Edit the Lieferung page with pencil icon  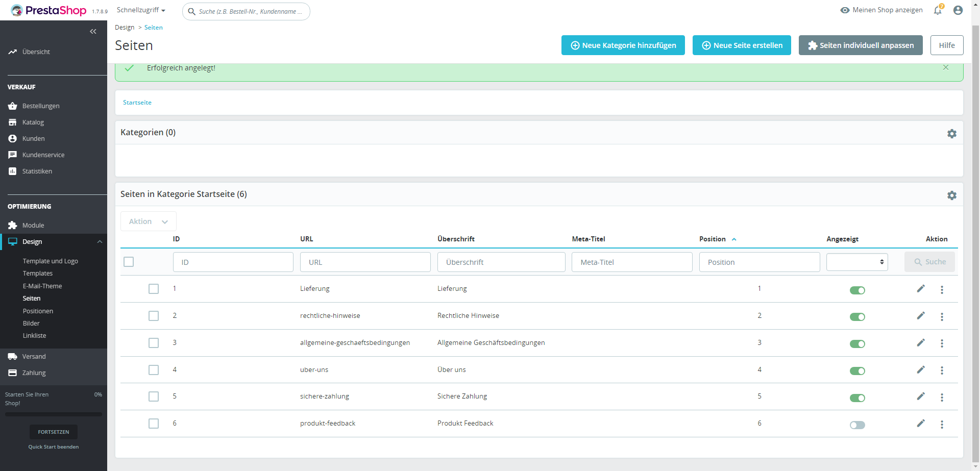click(921, 289)
